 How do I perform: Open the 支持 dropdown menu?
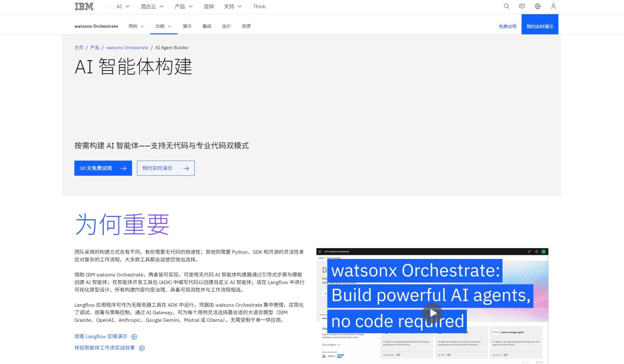pyautogui.click(x=232, y=6)
